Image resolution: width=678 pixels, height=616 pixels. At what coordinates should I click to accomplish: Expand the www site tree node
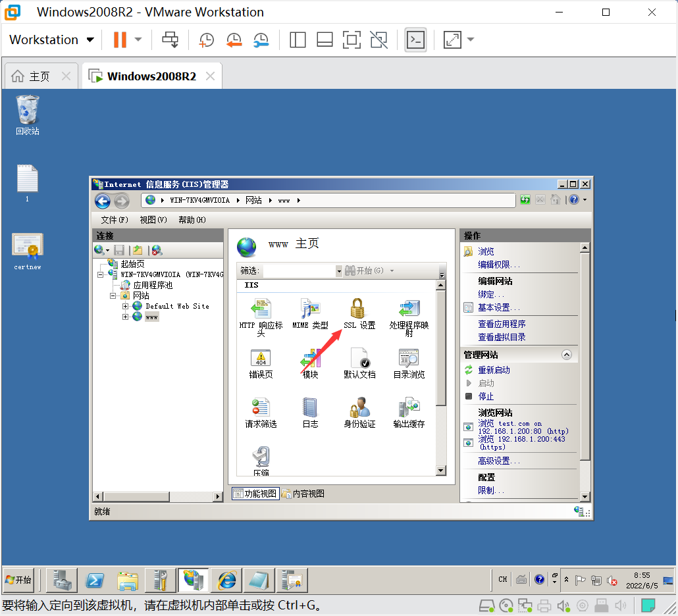click(x=125, y=317)
